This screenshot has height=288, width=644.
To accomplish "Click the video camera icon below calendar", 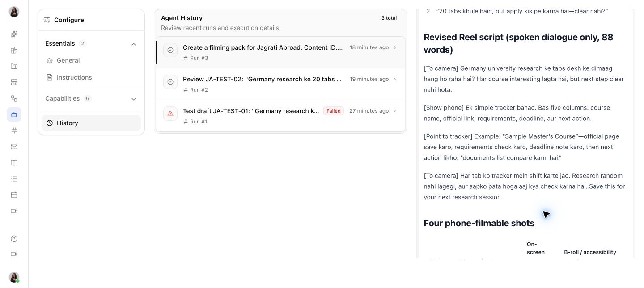I will click(14, 211).
